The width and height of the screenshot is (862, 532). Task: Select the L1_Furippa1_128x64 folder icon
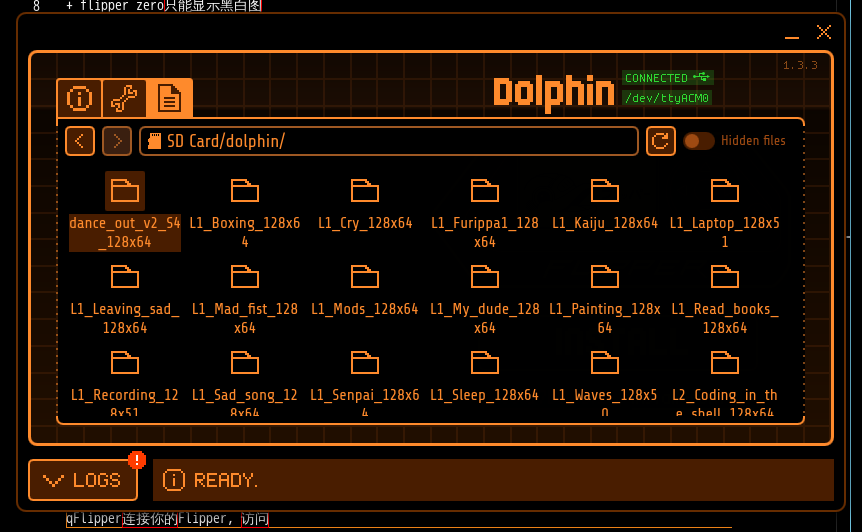[x=485, y=191]
